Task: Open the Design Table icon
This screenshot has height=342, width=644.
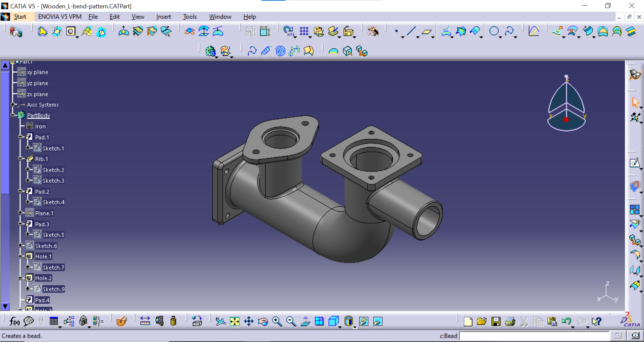Action: (54, 322)
